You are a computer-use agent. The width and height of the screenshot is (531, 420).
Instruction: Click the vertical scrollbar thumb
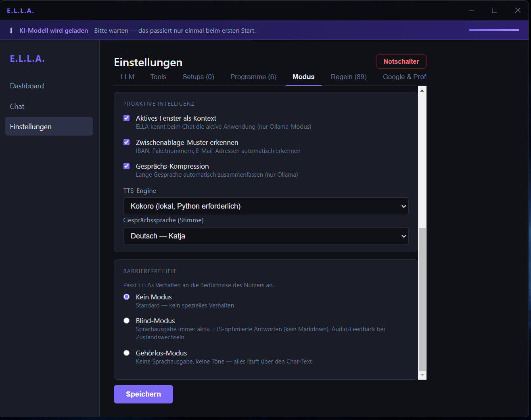(x=422, y=299)
